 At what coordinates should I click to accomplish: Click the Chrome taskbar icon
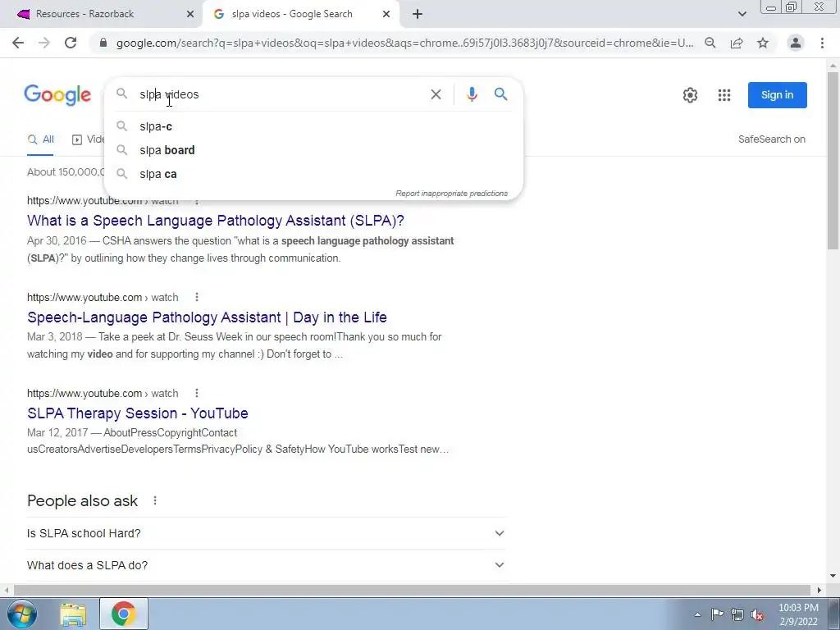[x=123, y=614]
